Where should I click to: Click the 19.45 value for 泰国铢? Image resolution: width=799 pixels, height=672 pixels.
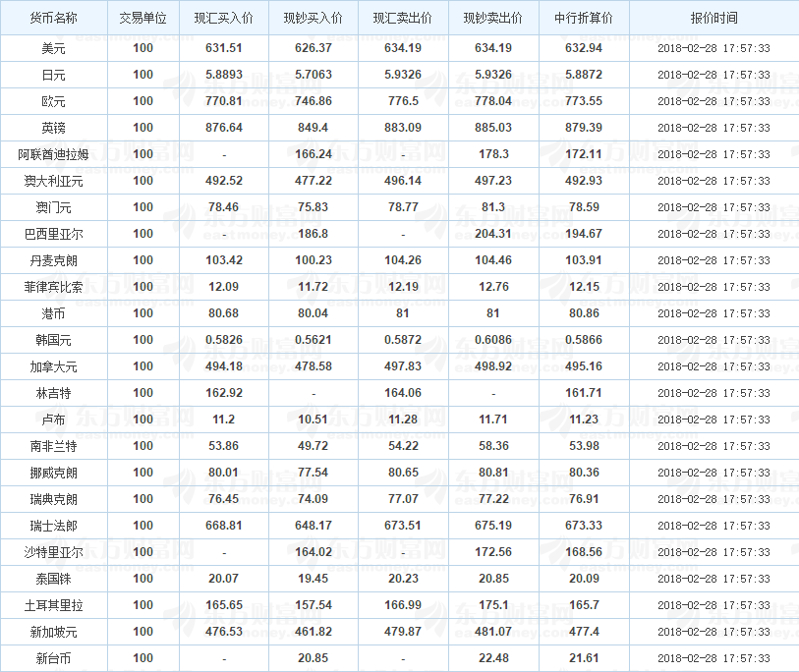[313, 578]
